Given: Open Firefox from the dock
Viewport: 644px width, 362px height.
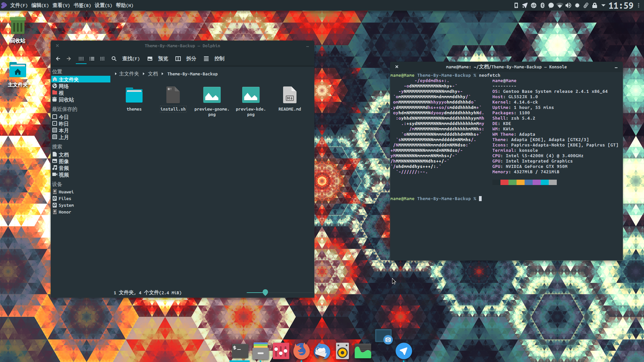Looking at the screenshot, I should 301,351.
